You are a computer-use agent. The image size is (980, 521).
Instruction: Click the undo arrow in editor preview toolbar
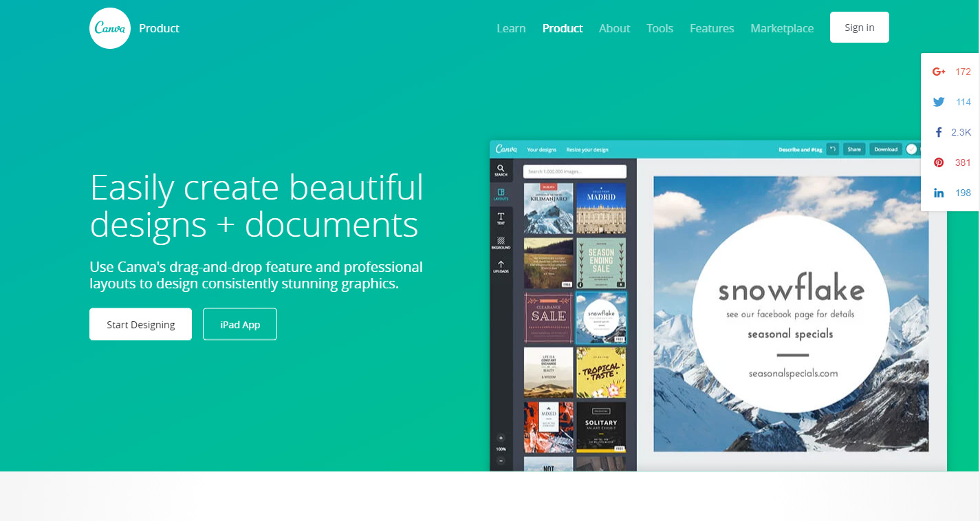click(x=833, y=149)
